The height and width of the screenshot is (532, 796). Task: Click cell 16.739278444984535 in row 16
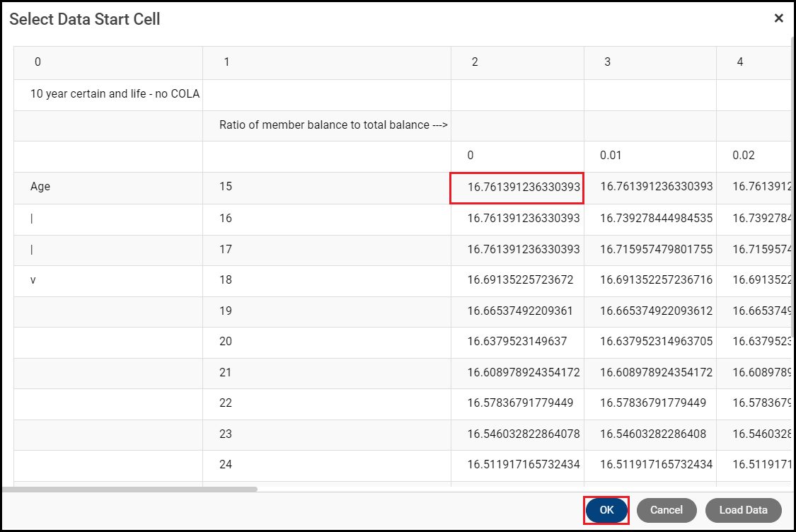coord(656,219)
